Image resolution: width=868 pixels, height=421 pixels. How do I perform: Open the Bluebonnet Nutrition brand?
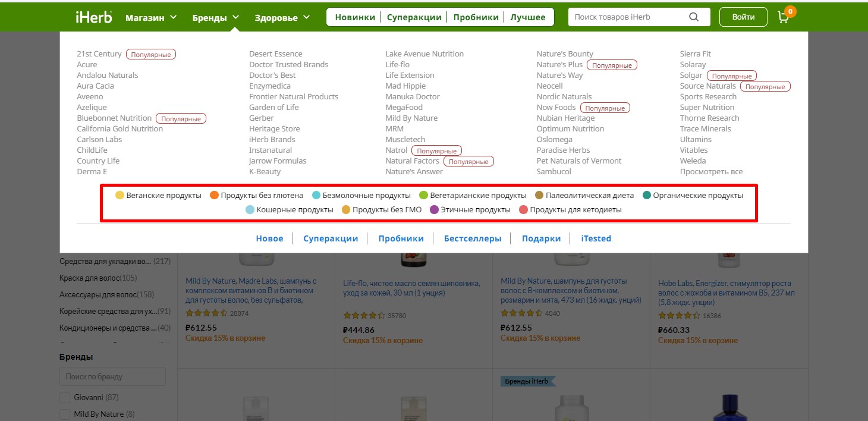(114, 118)
